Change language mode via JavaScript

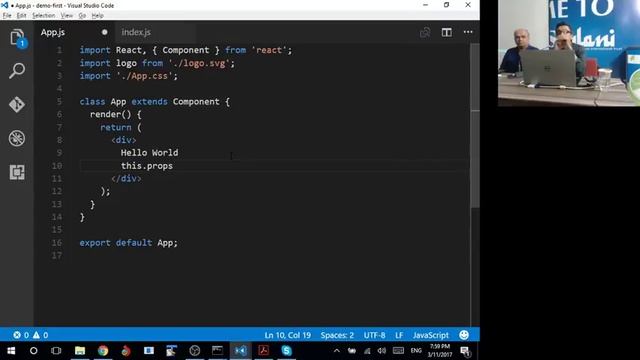(x=431, y=335)
